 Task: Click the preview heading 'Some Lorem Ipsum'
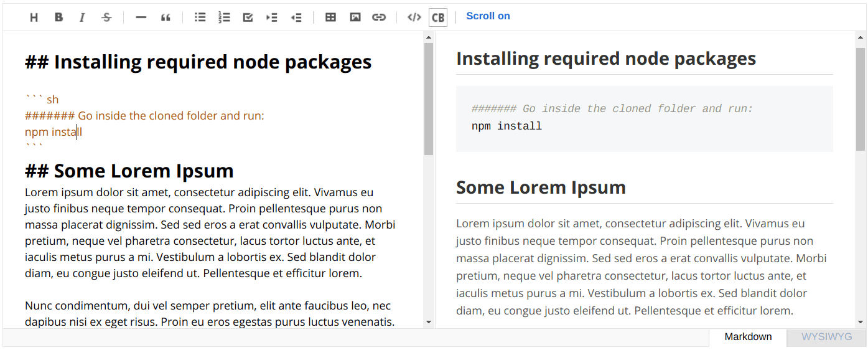coord(541,187)
